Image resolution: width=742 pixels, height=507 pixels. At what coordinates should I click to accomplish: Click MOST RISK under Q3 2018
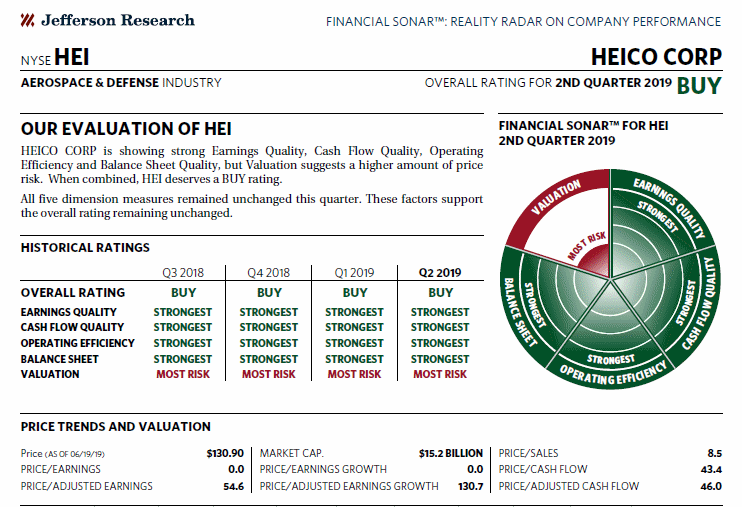click(x=183, y=374)
